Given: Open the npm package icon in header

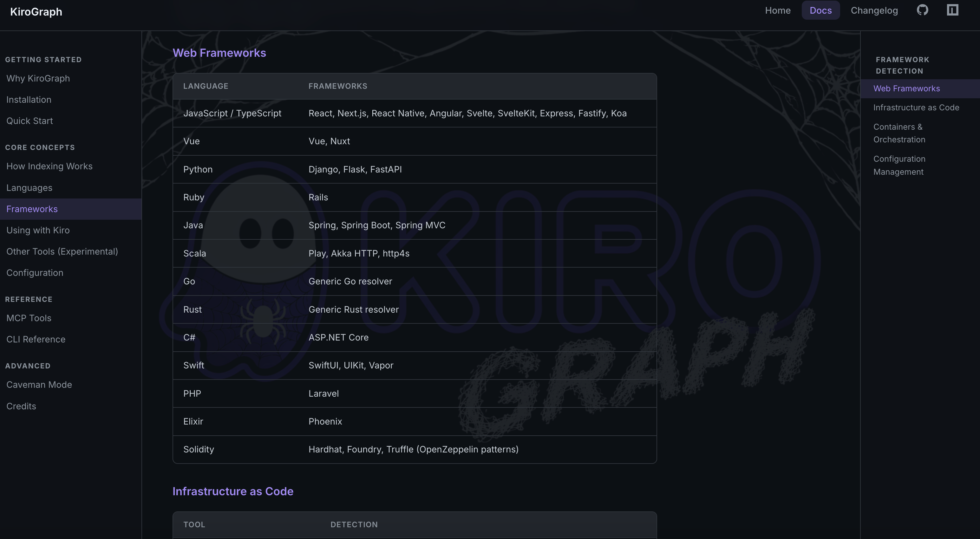Looking at the screenshot, I should pyautogui.click(x=952, y=10).
